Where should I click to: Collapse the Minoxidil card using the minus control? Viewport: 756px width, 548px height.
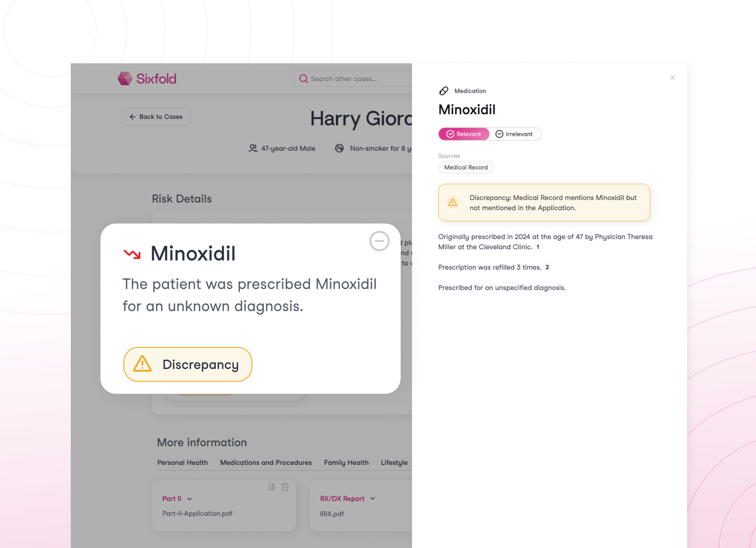[379, 241]
